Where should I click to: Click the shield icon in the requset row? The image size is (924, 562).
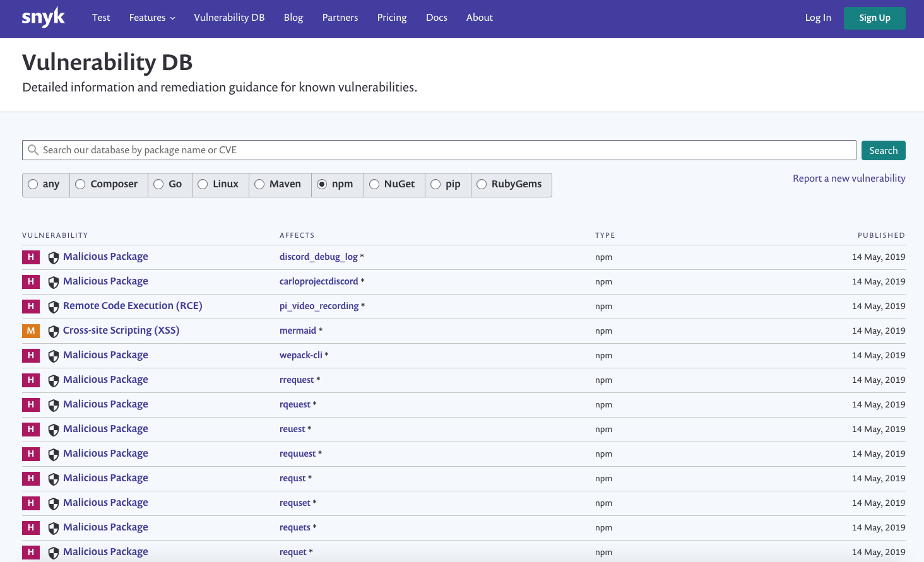[x=54, y=503]
